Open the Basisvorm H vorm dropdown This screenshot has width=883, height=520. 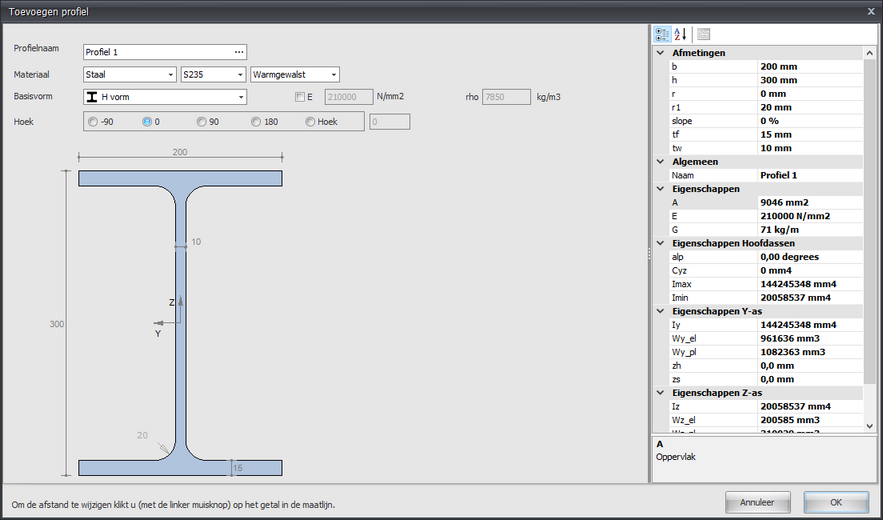point(241,97)
